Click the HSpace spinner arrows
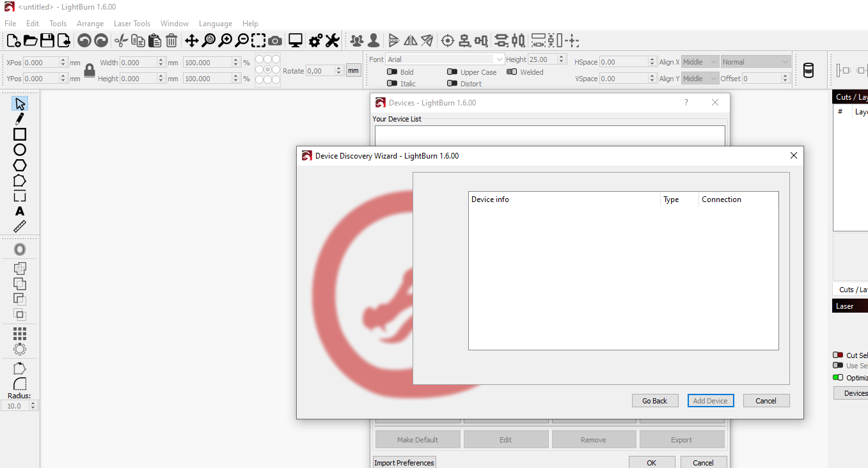Viewport: 868px width, 468px height. coord(652,62)
